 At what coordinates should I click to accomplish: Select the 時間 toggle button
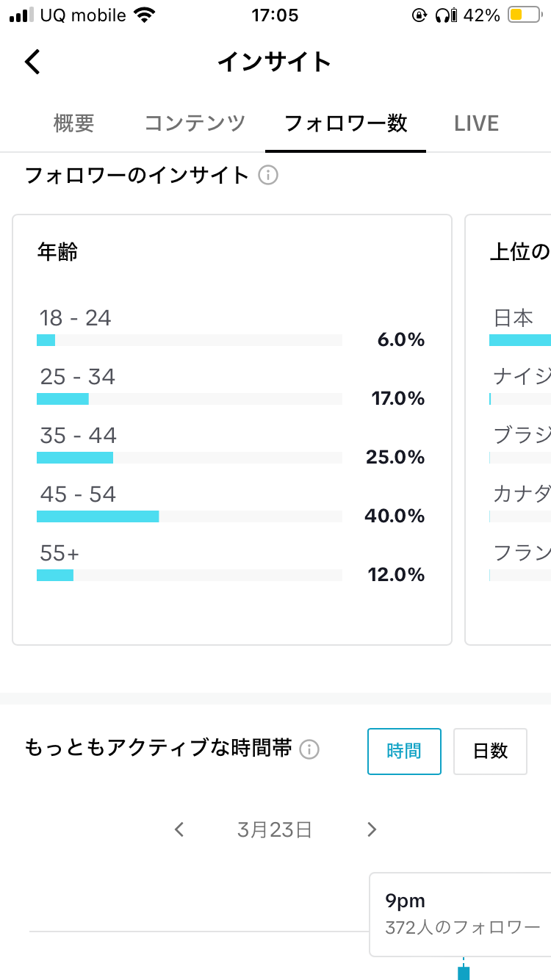404,751
